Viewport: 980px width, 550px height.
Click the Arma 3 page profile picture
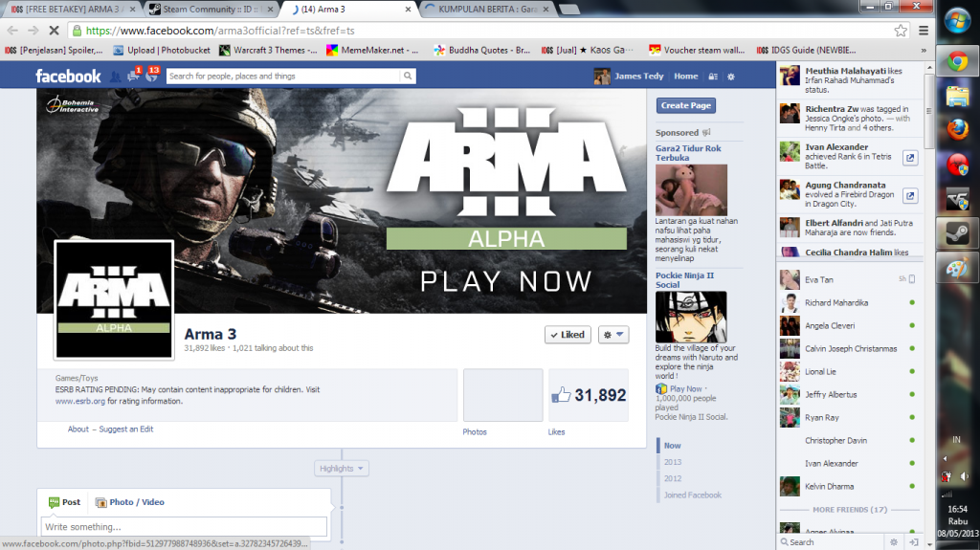click(115, 299)
